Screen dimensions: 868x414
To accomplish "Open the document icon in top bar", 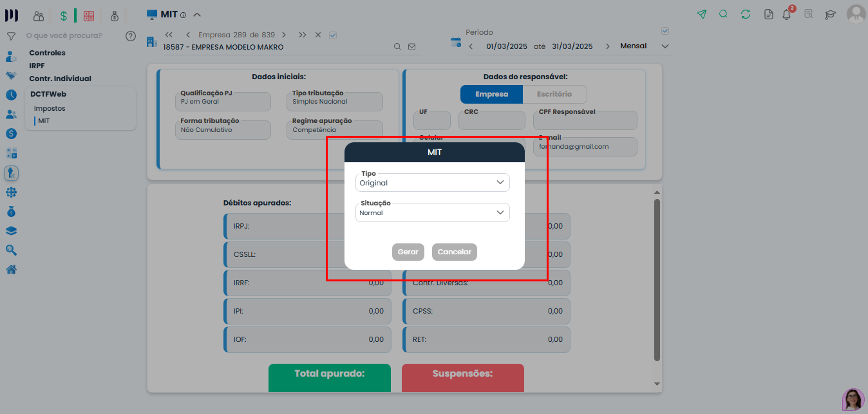I will pyautogui.click(x=768, y=14).
